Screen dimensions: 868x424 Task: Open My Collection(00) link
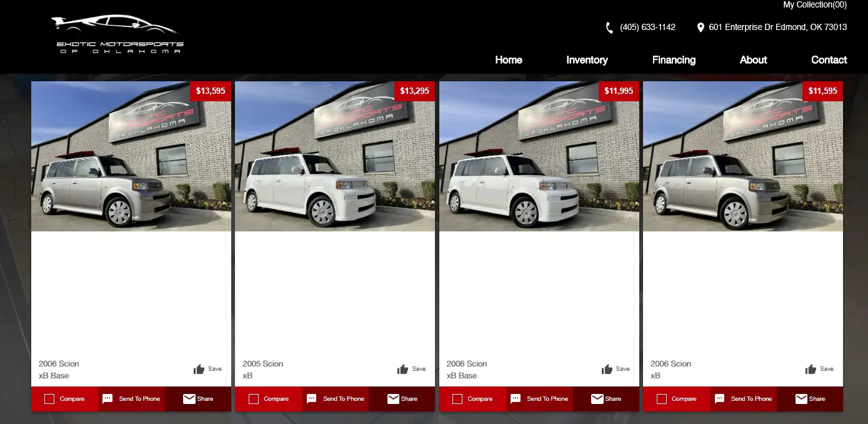tap(815, 5)
